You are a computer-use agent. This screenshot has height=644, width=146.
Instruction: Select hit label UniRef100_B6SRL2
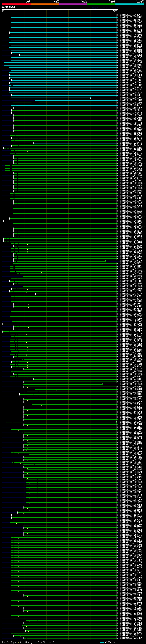click(131, 95)
